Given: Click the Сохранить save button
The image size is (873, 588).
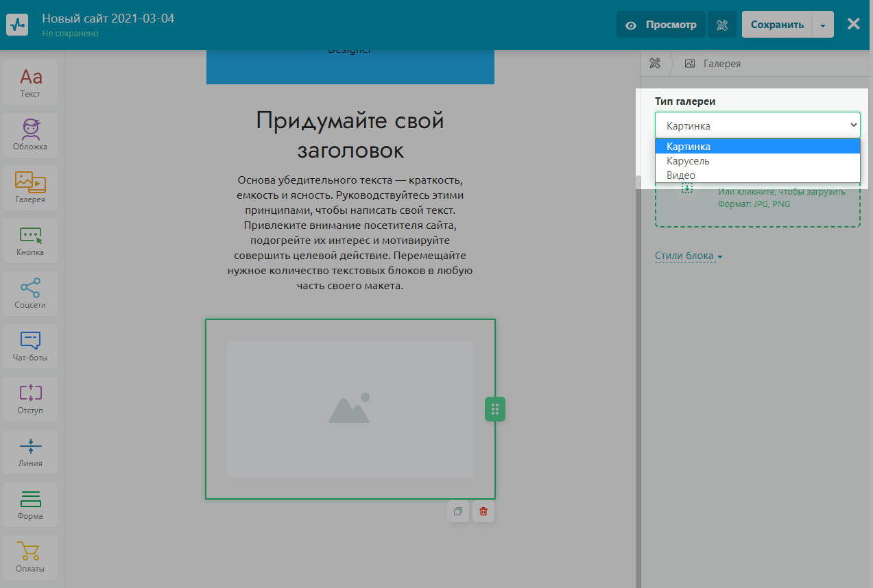Looking at the screenshot, I should [777, 25].
